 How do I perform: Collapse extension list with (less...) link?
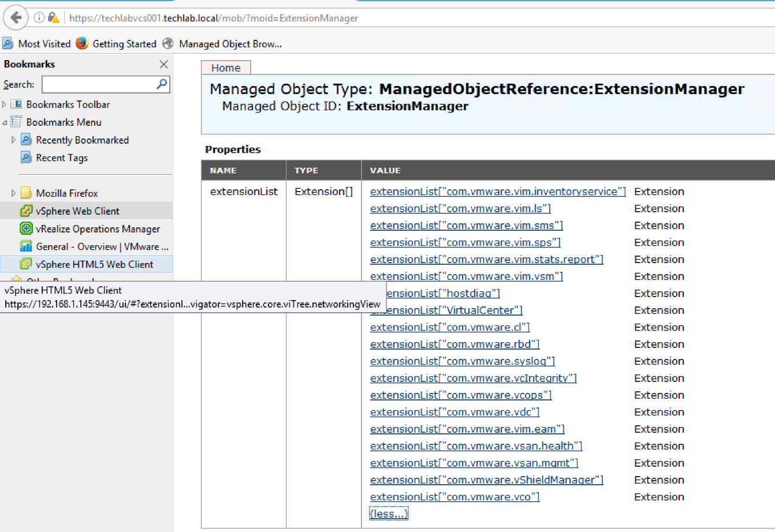(389, 514)
